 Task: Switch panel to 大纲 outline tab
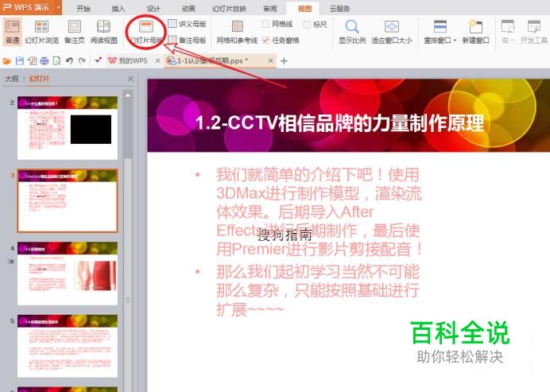[12, 79]
